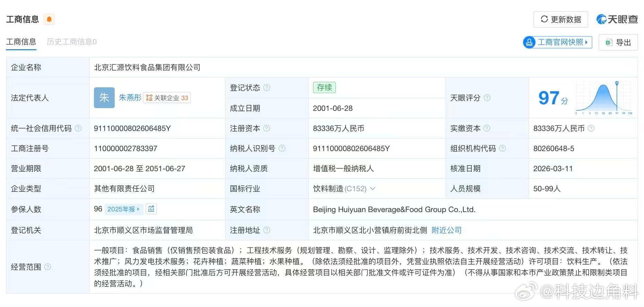The height and width of the screenshot is (307, 644).
Task: Open 关联企业 33 related companies
Action: pos(167,98)
